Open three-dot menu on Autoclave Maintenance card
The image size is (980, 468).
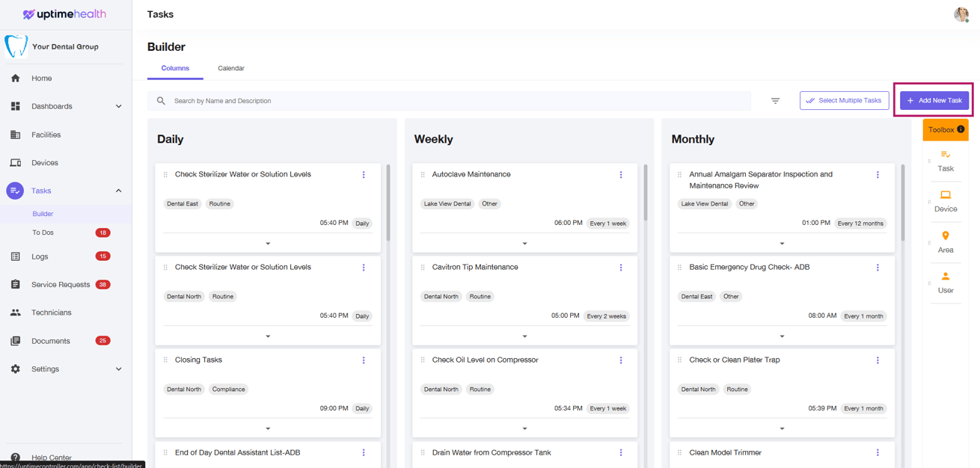click(621, 175)
